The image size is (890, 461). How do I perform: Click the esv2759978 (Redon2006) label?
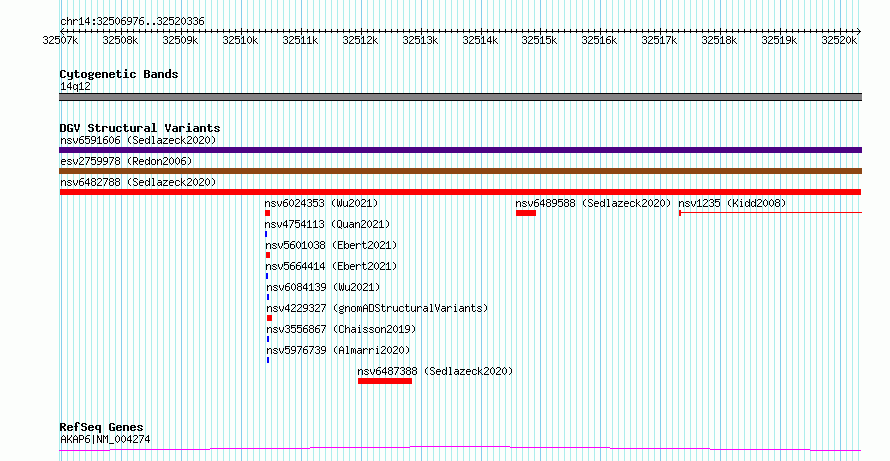pyautogui.click(x=126, y=161)
